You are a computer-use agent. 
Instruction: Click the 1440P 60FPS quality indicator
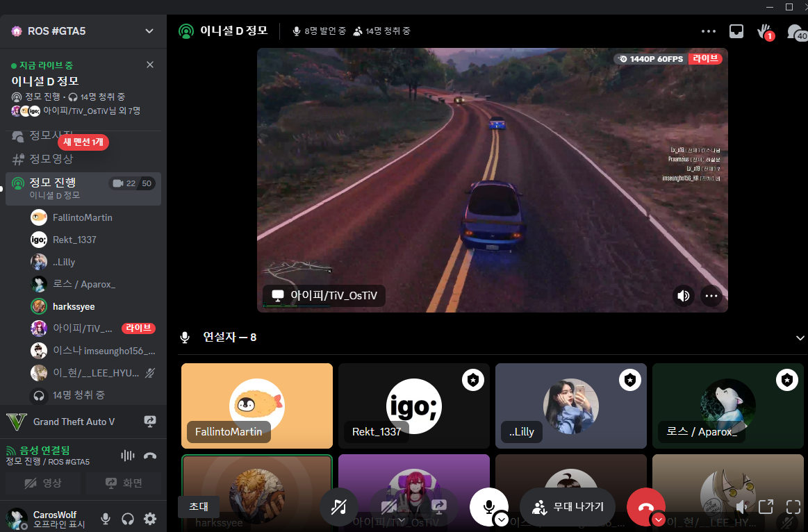pyautogui.click(x=651, y=59)
